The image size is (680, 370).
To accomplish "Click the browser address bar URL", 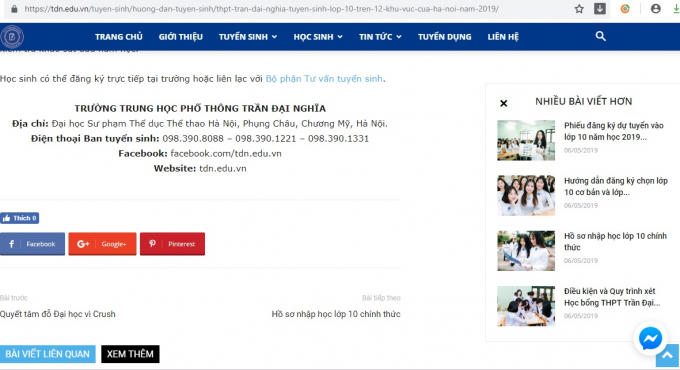I will tap(262, 9).
